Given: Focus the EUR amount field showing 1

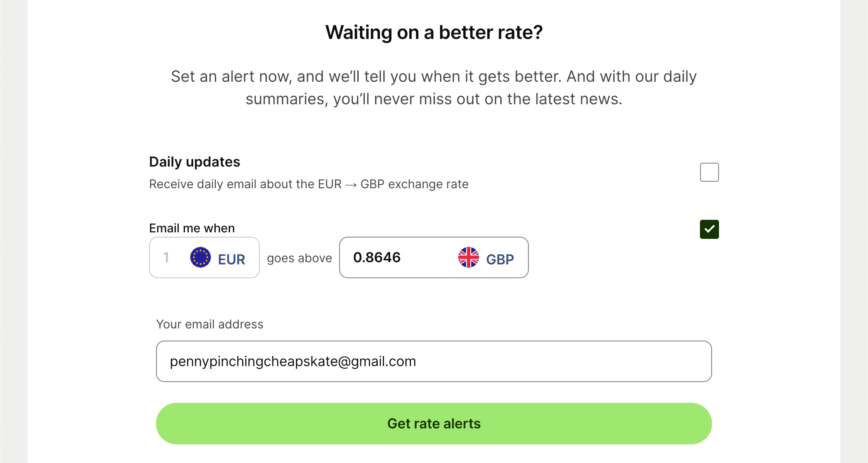Looking at the screenshot, I should 166,257.
